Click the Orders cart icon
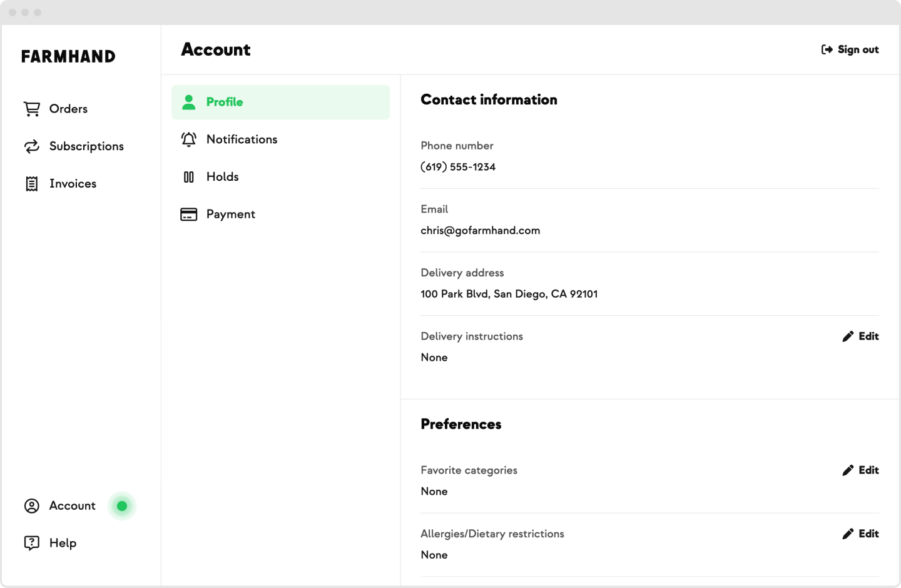Image resolution: width=901 pixels, height=588 pixels. click(32, 109)
